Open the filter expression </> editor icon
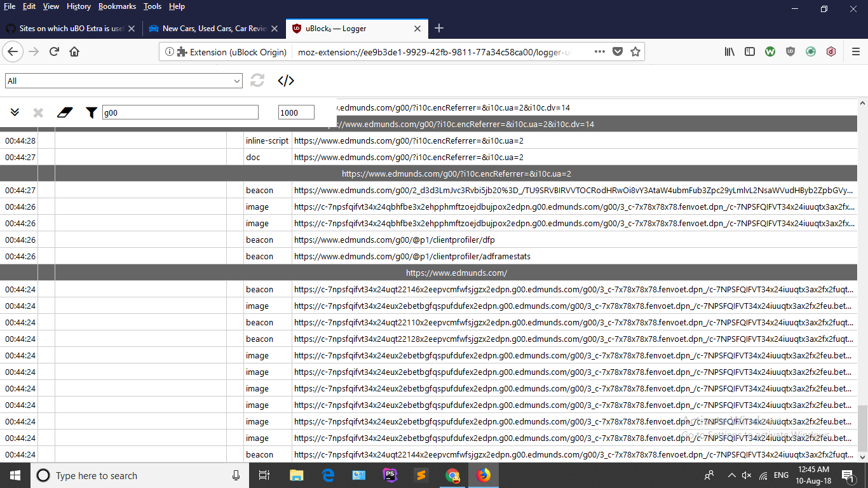Viewport: 868px width, 488px height. (x=285, y=81)
